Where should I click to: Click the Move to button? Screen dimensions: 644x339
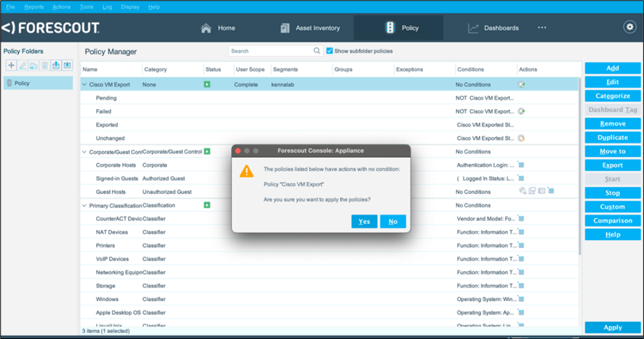612,151
